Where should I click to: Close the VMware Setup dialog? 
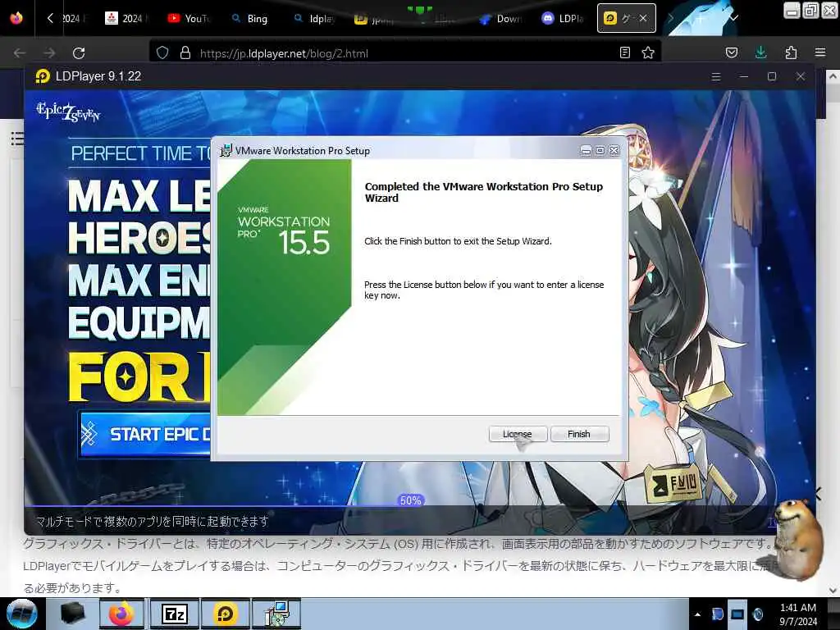614,151
